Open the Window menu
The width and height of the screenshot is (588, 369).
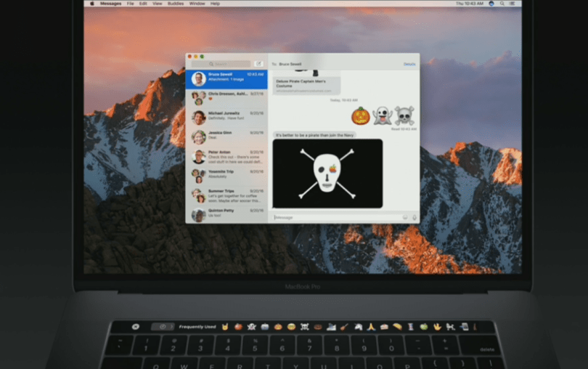[197, 4]
